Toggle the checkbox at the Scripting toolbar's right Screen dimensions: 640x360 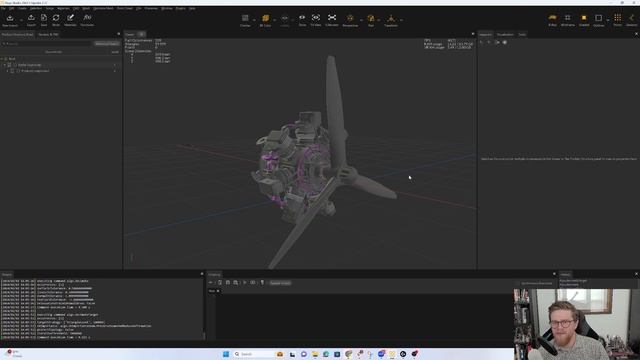(518, 283)
